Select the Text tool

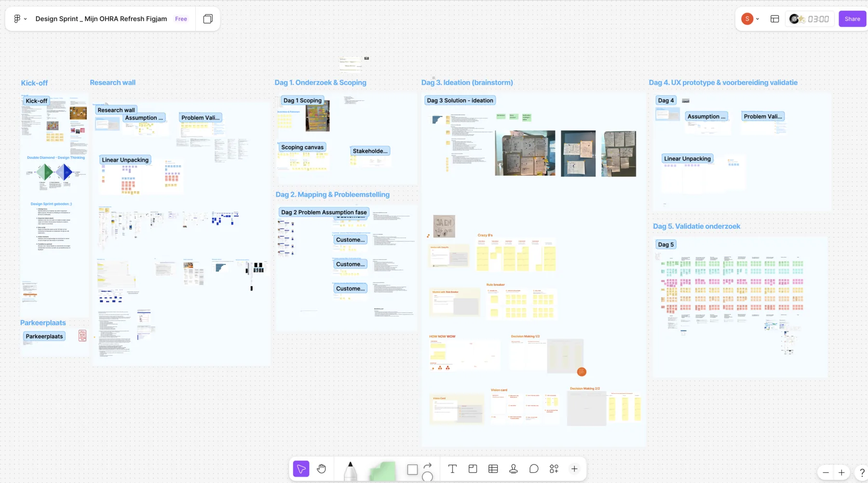452,469
